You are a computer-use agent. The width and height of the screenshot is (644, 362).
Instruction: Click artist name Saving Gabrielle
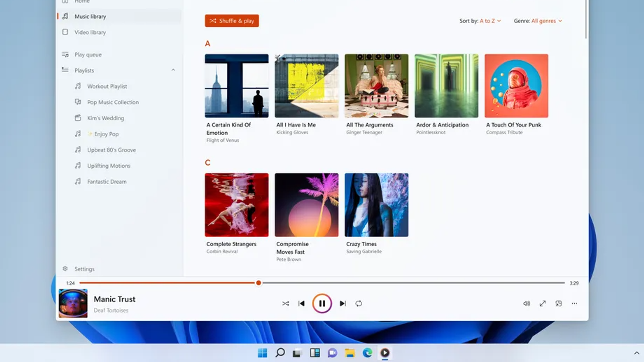click(x=364, y=251)
